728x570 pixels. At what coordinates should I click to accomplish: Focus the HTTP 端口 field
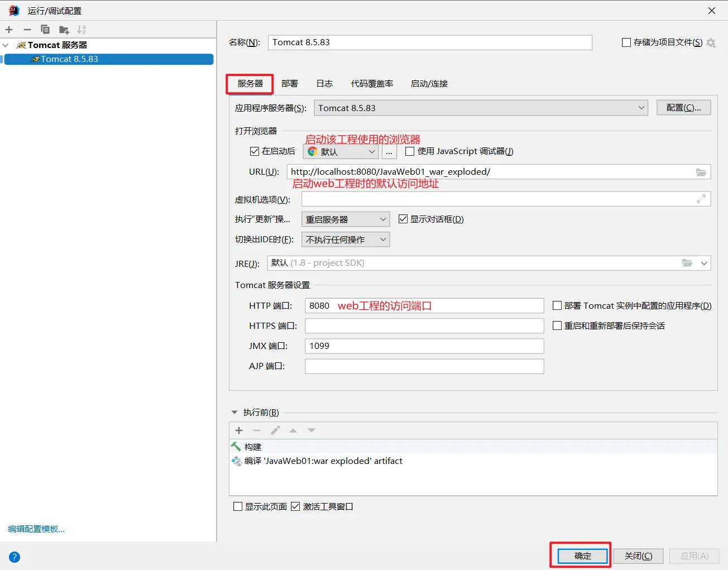pyautogui.click(x=424, y=305)
